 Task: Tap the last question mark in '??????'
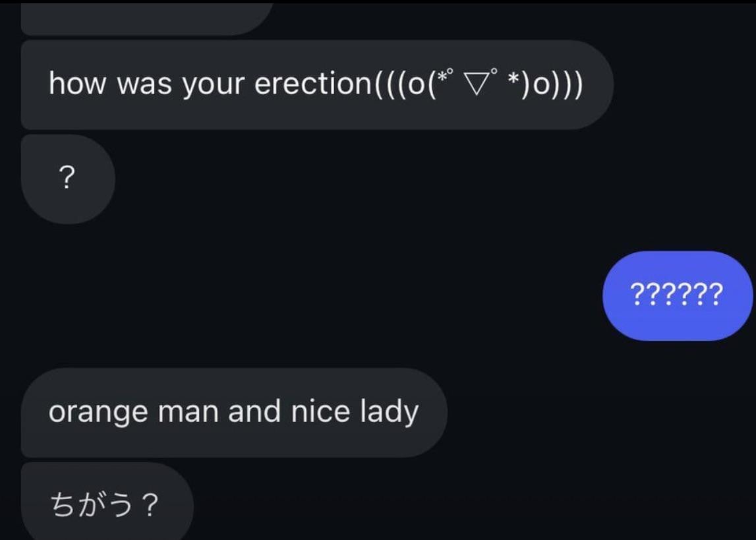click(x=716, y=295)
